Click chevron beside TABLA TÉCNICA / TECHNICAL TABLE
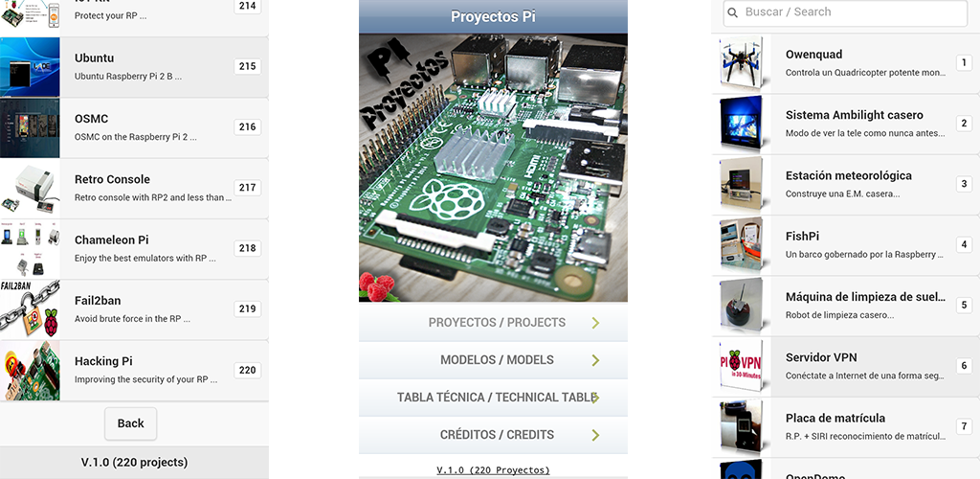 [x=595, y=398]
